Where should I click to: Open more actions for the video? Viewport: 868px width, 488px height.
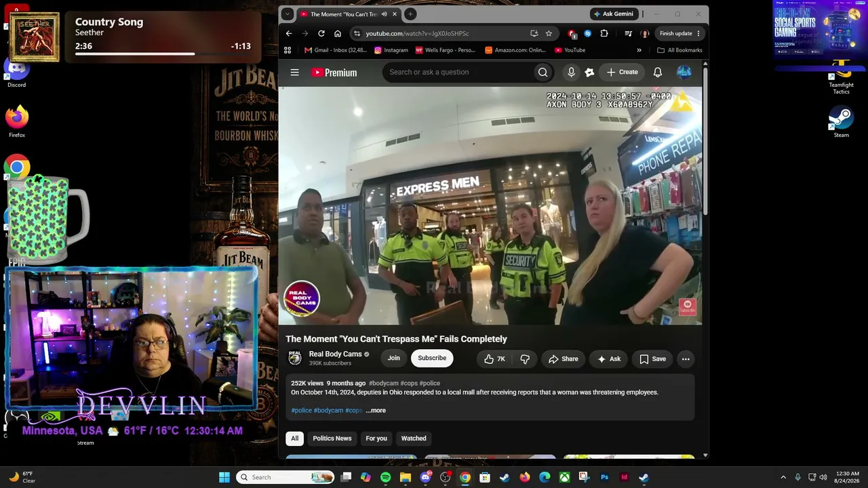(686, 359)
